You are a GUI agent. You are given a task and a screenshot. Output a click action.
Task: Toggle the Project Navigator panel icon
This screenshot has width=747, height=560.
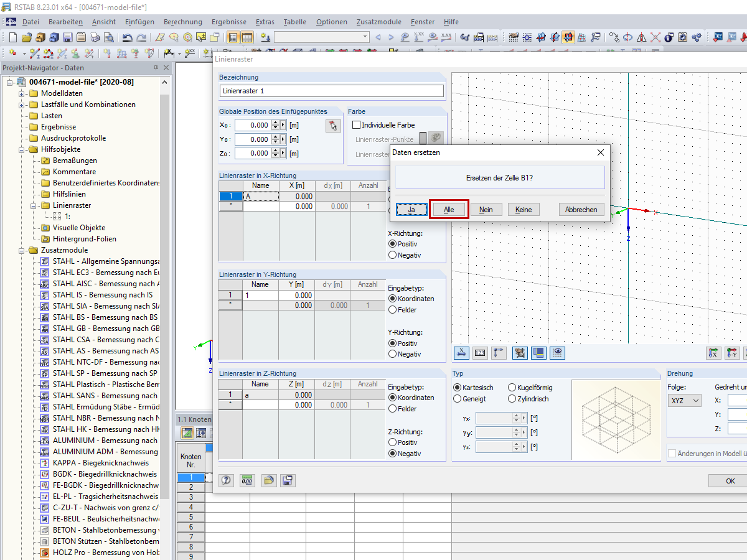[x=233, y=37]
